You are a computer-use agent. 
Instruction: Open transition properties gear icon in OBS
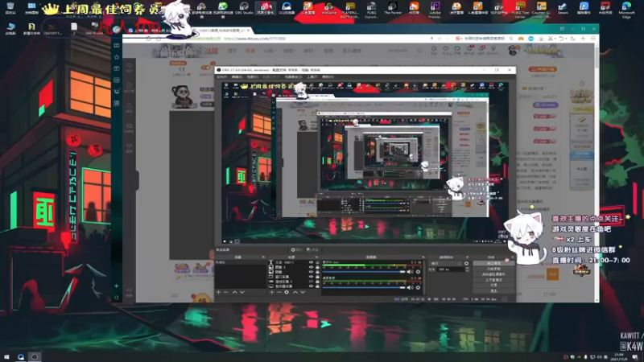click(x=466, y=264)
